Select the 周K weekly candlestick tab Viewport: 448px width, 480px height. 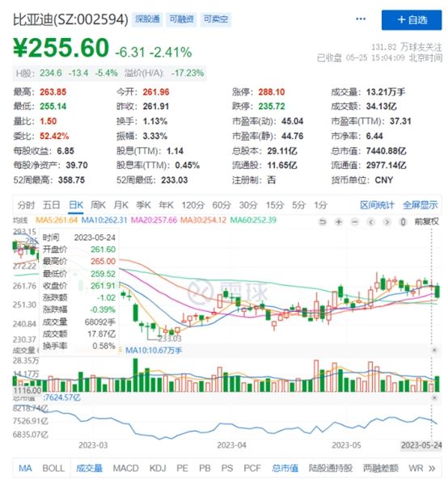98,204
